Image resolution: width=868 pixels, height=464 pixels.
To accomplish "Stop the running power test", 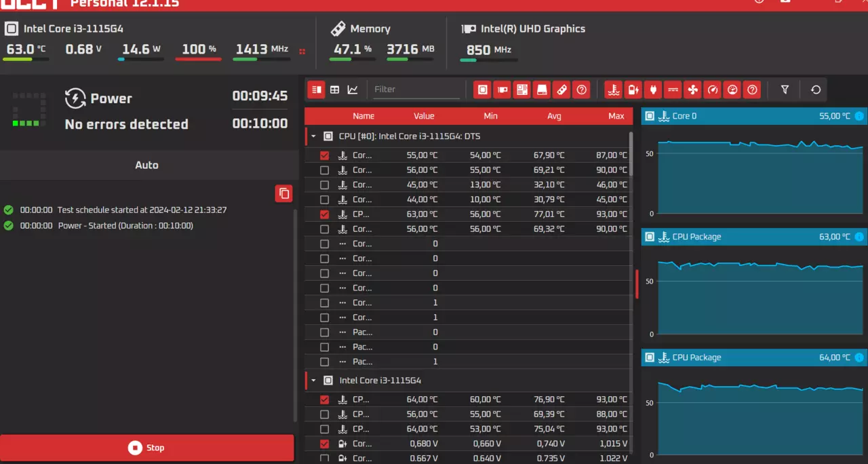I will pos(147,448).
